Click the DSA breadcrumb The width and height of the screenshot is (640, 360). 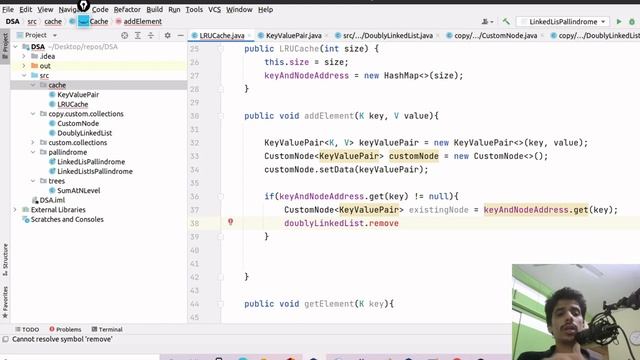tap(13, 22)
